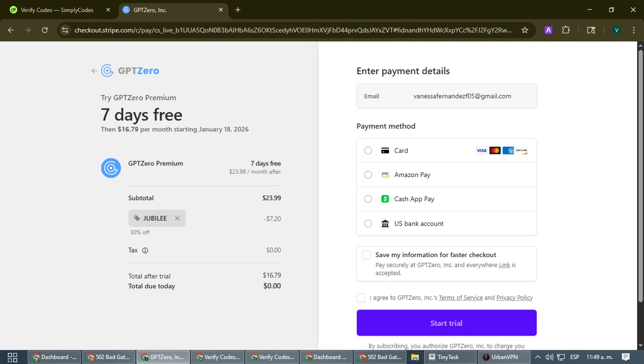Viewport: 644px width, 364px height.
Task: Click the purple A extension icon
Action: click(x=548, y=30)
